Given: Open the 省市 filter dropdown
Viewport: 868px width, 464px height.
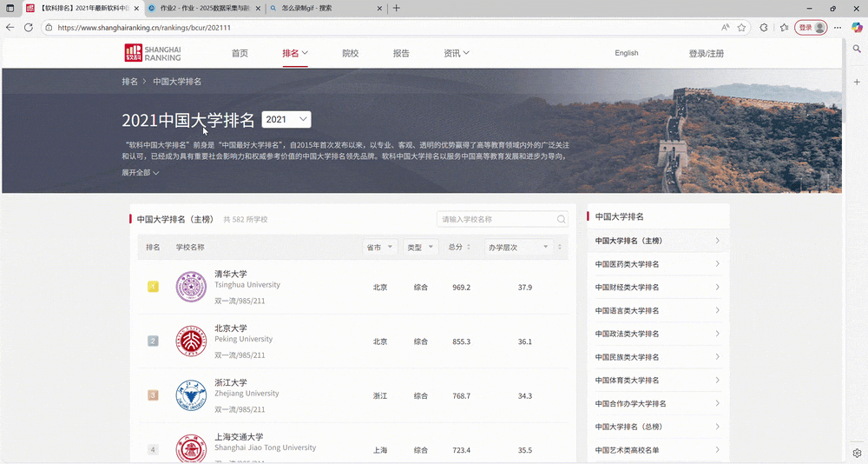Looking at the screenshot, I should (x=379, y=248).
